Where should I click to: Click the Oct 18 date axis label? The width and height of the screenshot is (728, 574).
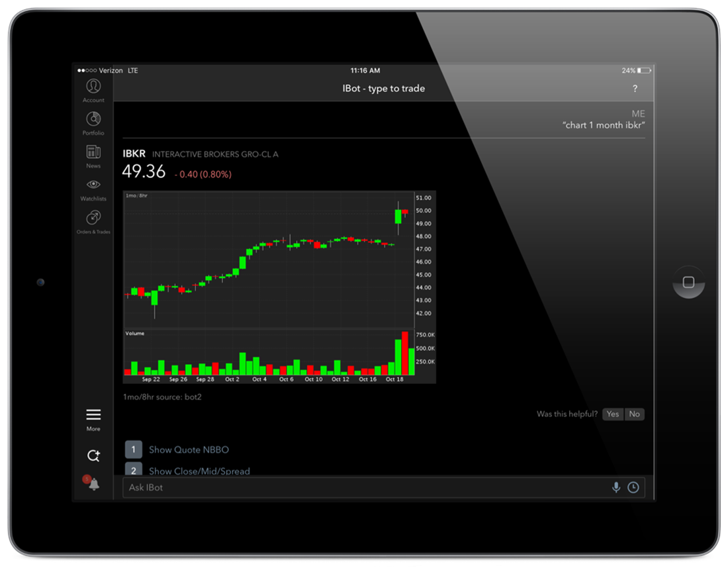(394, 379)
